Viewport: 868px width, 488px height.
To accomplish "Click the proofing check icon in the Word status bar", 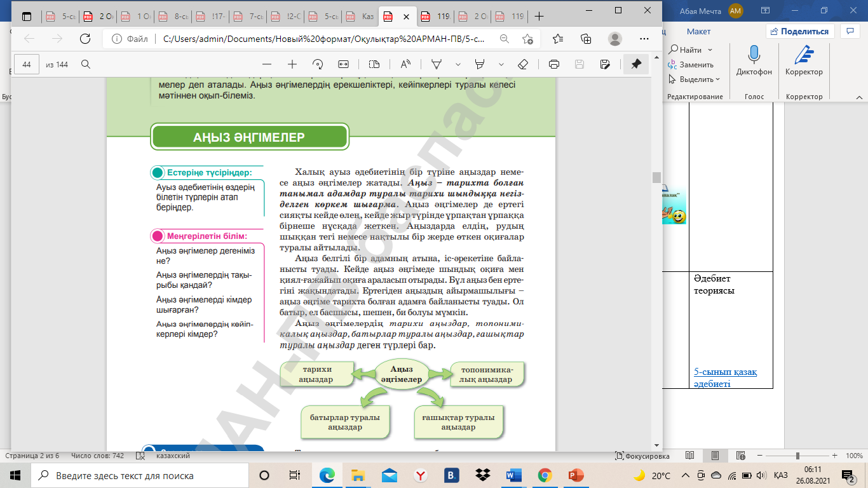I will point(140,456).
